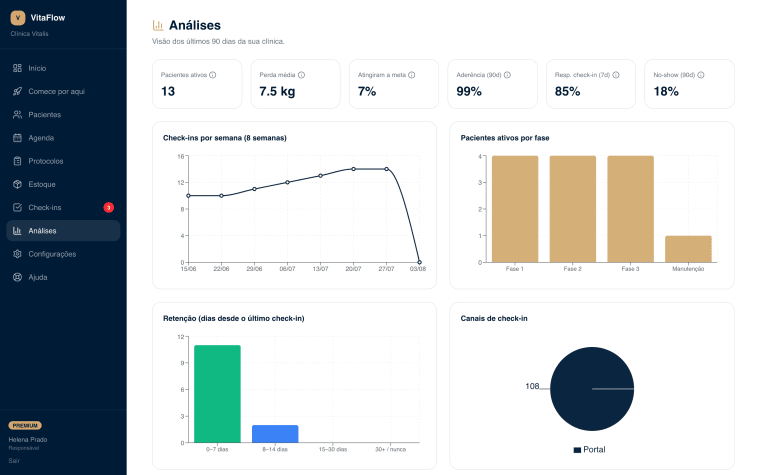Click the Configurações gear icon
This screenshot has width=760, height=475.
tap(17, 254)
